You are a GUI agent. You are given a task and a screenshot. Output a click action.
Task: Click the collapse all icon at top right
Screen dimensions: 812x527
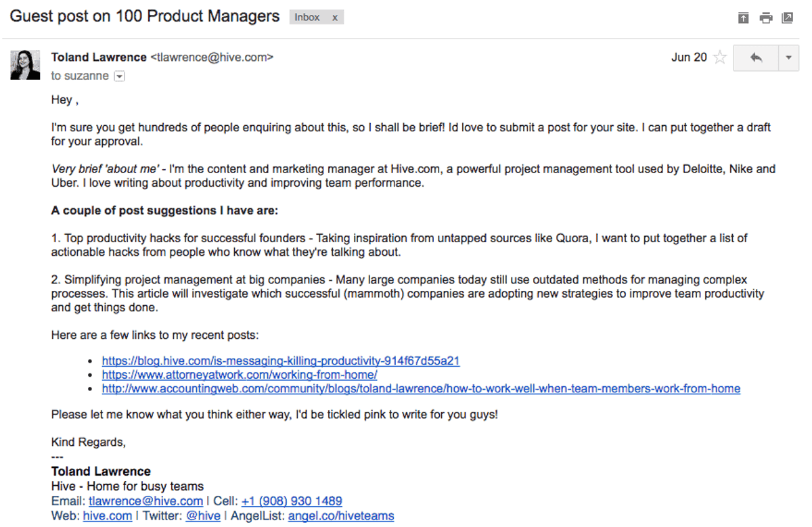click(743, 18)
